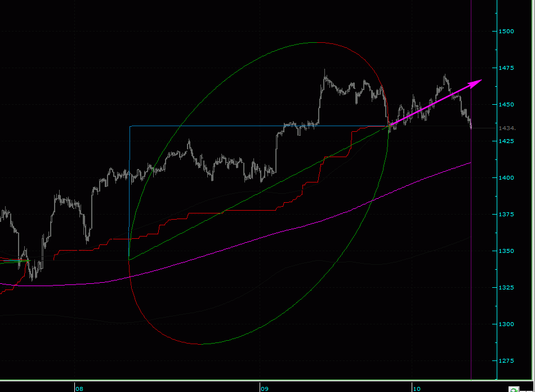Click the 1375 price axis label
Image resolution: width=535 pixels, height=392 pixels.
506,214
